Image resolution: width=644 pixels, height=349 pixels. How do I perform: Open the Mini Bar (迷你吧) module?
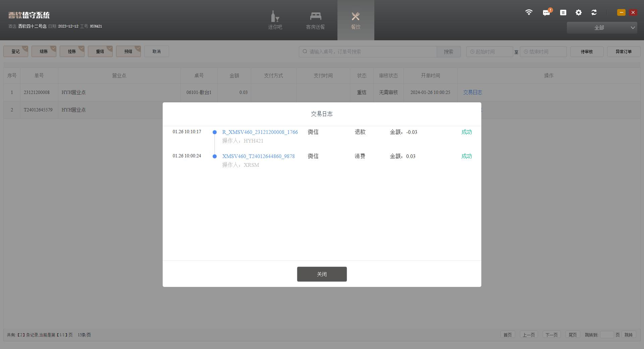275,20
